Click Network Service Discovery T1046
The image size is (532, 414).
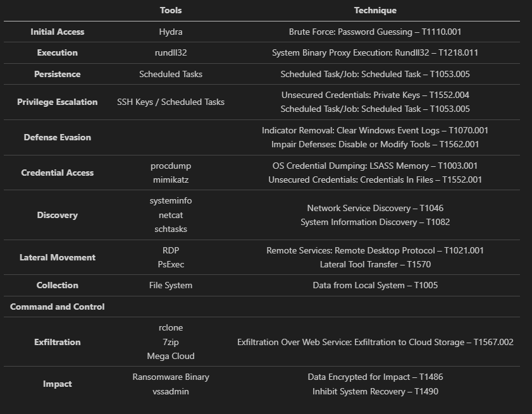375,208
